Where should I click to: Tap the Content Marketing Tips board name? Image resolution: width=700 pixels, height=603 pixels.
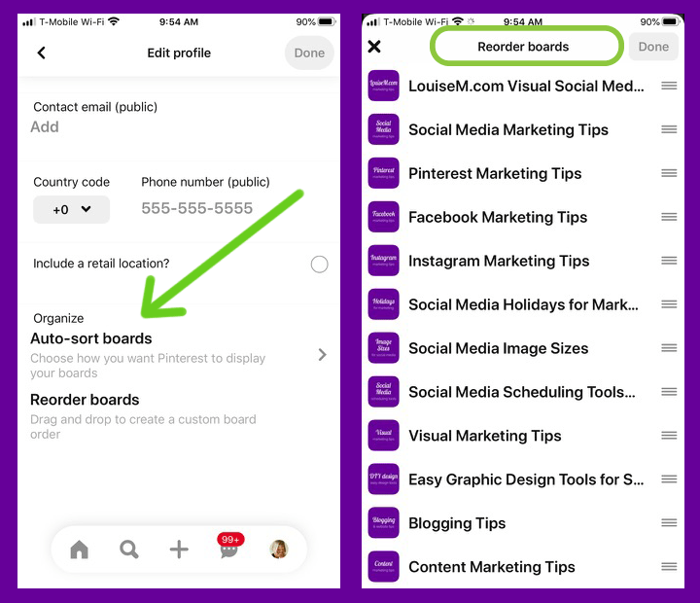coord(492,567)
